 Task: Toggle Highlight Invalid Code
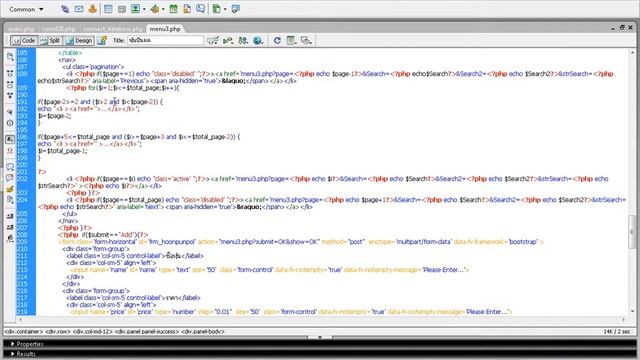[x=10, y=150]
